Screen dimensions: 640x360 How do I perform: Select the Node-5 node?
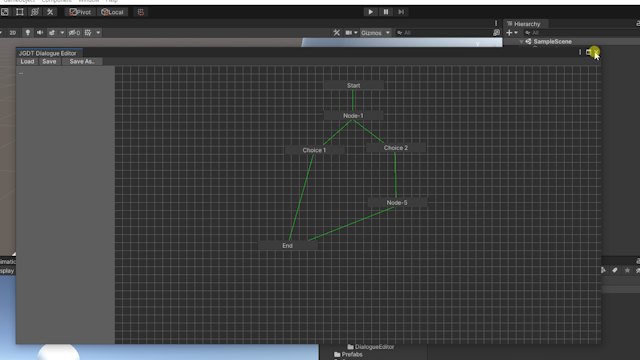[x=397, y=202]
